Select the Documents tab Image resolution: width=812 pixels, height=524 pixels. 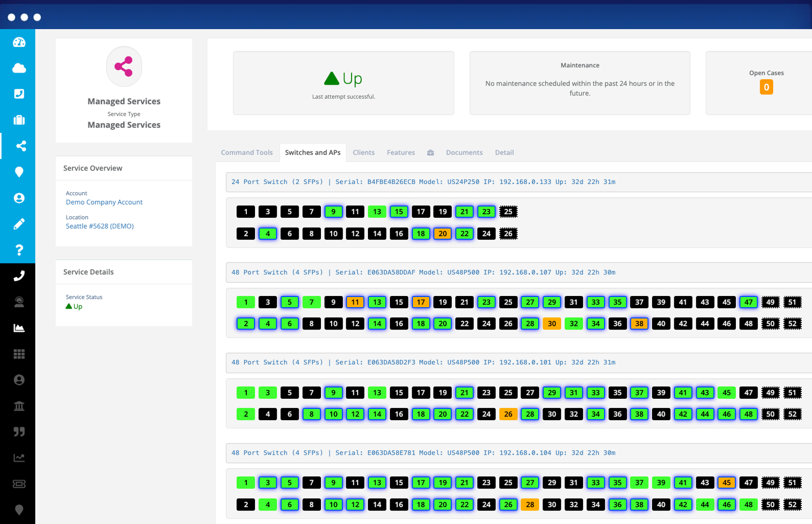point(464,152)
